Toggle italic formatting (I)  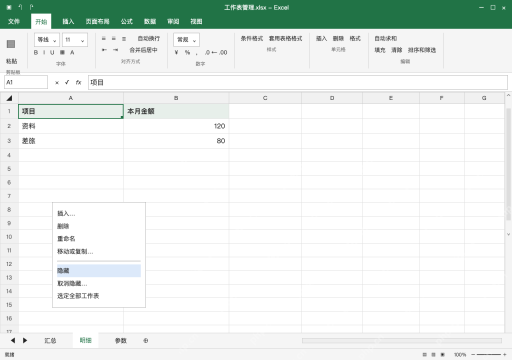tap(44, 52)
